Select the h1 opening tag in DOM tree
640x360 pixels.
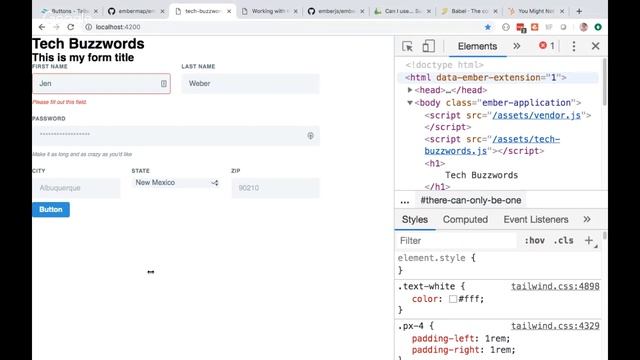(435, 164)
